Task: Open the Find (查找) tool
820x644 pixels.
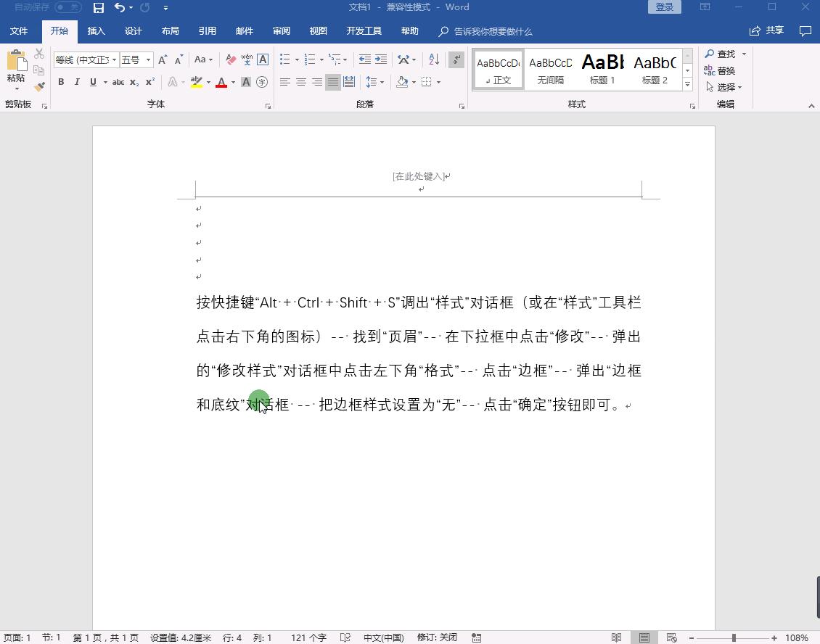Action: click(724, 54)
